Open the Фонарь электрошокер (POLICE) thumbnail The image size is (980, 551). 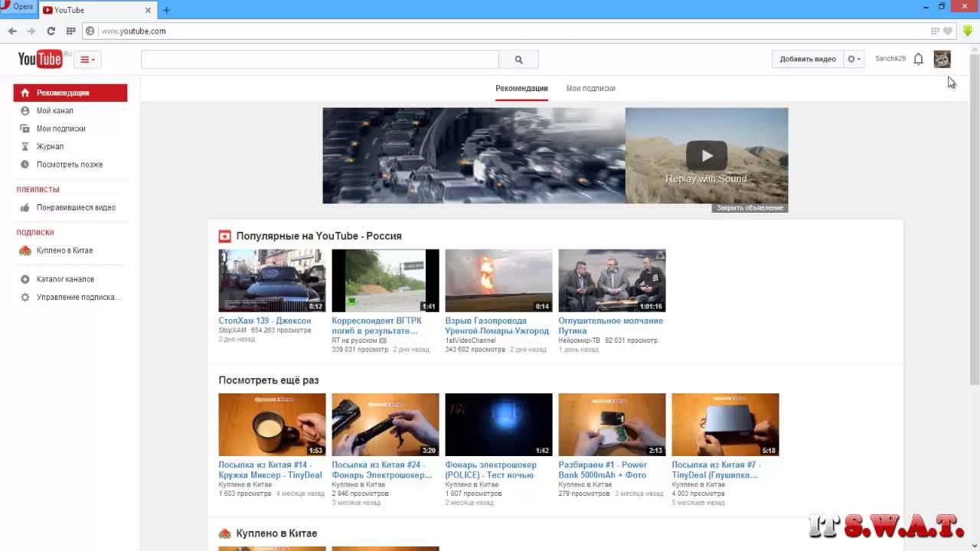click(x=498, y=425)
